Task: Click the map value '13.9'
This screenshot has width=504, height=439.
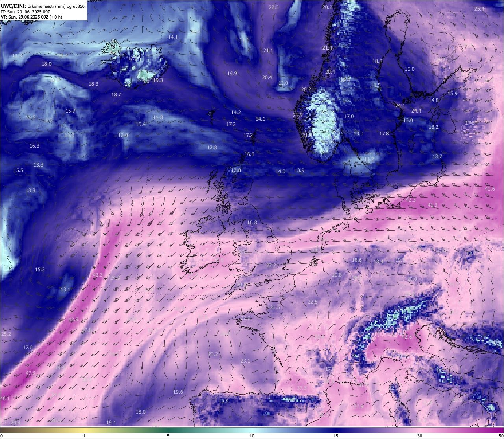Action: pyautogui.click(x=299, y=170)
